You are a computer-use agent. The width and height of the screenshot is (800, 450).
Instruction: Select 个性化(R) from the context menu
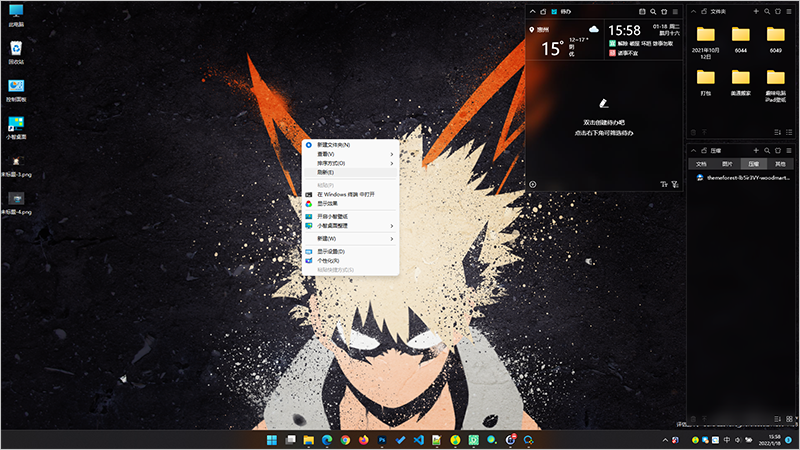[x=331, y=260]
